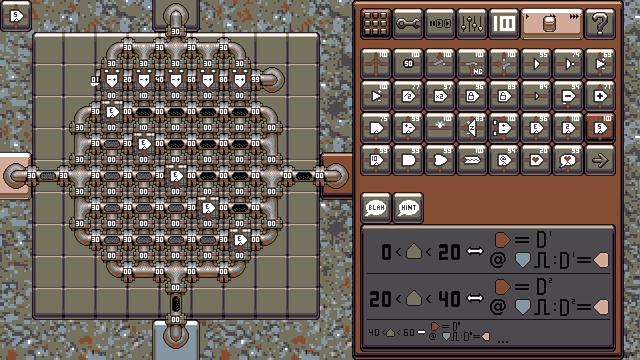Select the curved shield gate component
The height and width of the screenshot is (360, 640).
[x=440, y=160]
